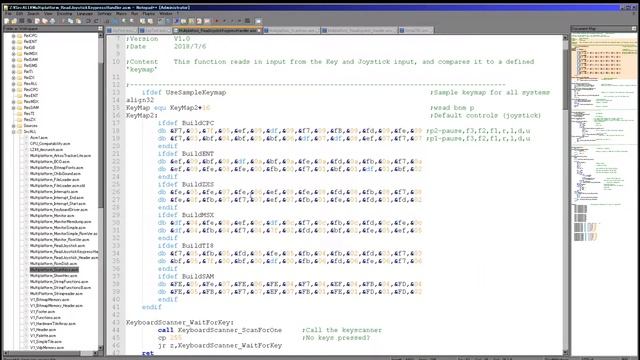Click the 'ifdef BuildMSX' line in code

coord(186,215)
